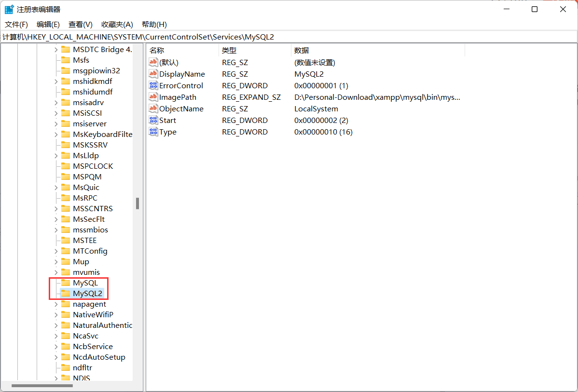The image size is (578, 392).
Task: Select the MsRPC key label
Action: coord(85,198)
